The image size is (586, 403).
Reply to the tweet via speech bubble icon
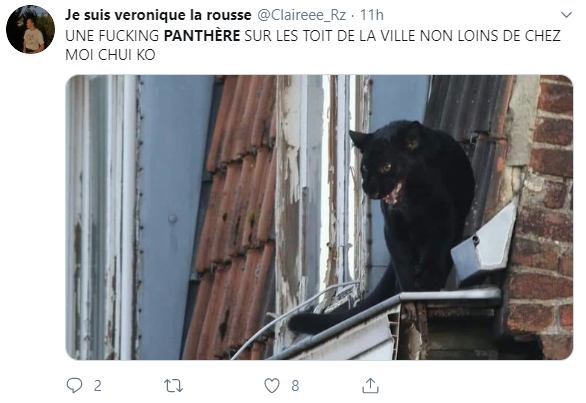[74, 385]
